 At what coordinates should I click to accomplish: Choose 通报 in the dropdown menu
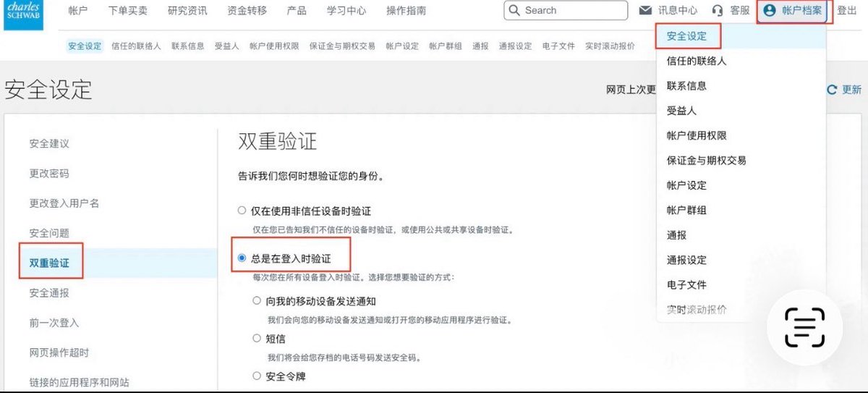pos(676,235)
